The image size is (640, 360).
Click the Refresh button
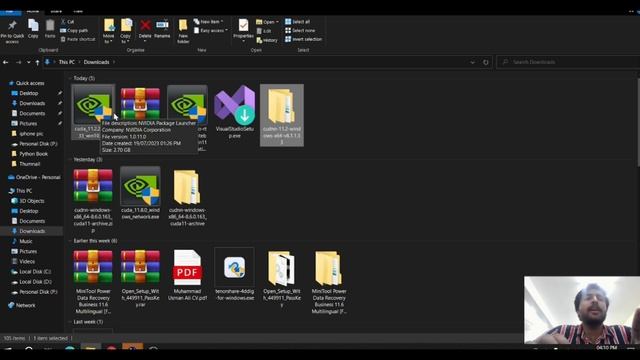tap(486, 62)
